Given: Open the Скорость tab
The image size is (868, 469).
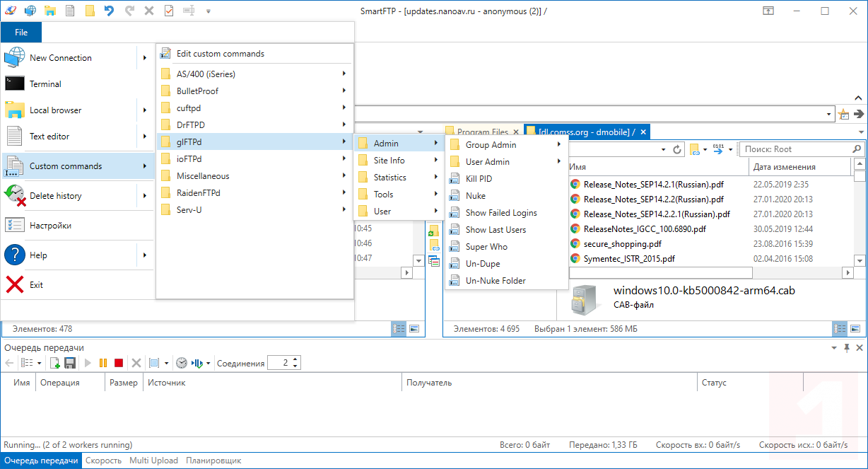Looking at the screenshot, I should click(103, 461).
